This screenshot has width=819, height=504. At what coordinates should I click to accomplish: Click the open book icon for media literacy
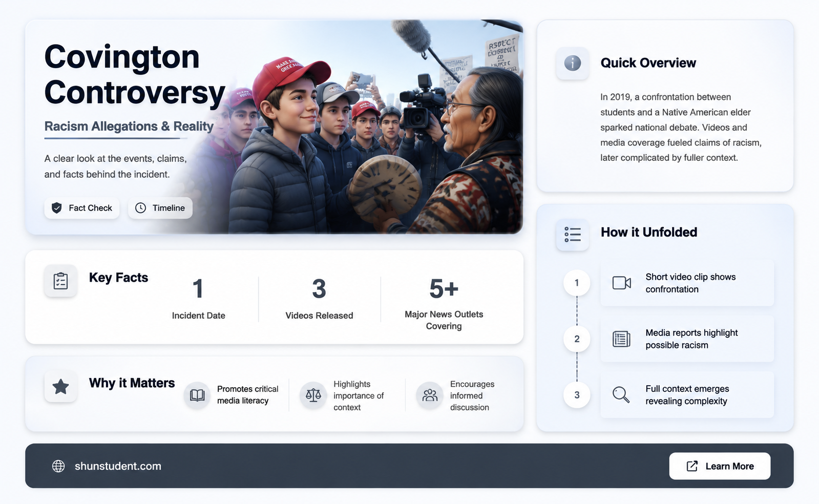[x=197, y=395]
